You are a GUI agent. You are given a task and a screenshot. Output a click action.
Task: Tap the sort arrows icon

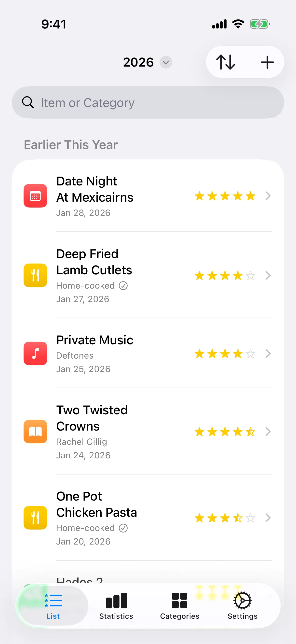pos(225,62)
